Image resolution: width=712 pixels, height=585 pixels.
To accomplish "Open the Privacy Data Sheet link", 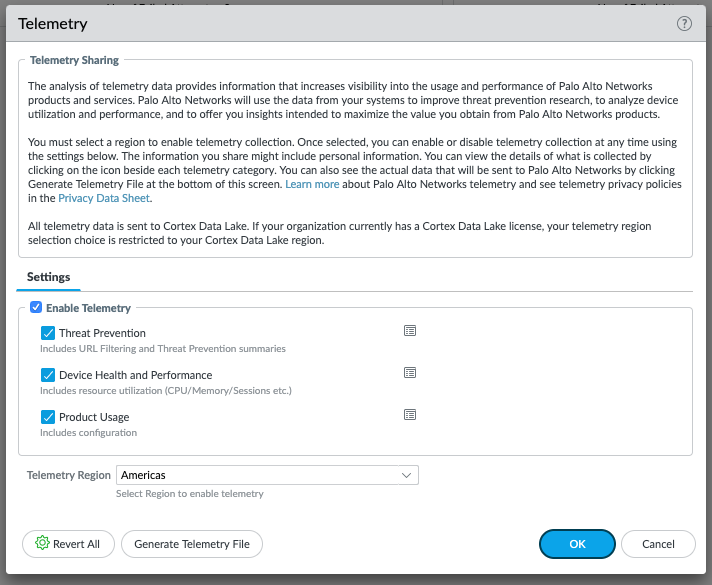I will click(x=104, y=199).
